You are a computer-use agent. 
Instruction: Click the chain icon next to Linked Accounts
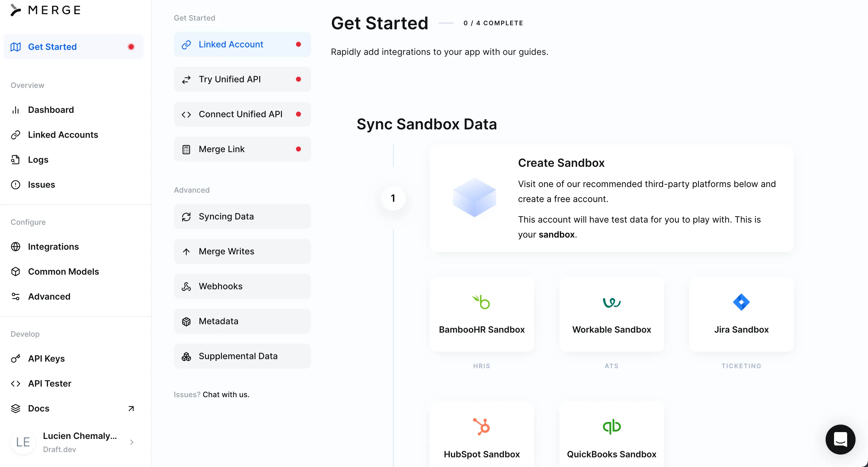[16, 135]
